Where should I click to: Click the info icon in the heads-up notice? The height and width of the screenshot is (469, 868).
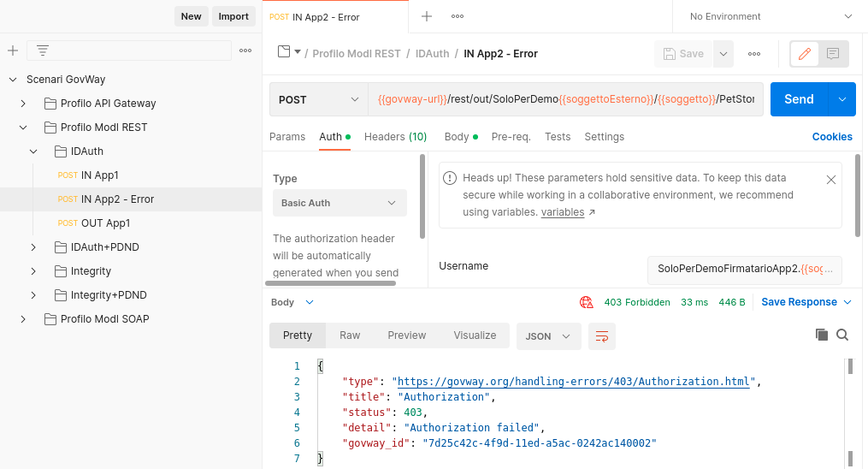(450, 178)
